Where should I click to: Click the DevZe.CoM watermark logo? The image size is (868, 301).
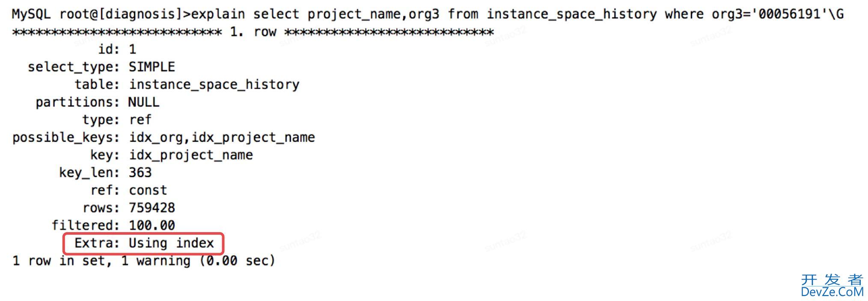832,292
